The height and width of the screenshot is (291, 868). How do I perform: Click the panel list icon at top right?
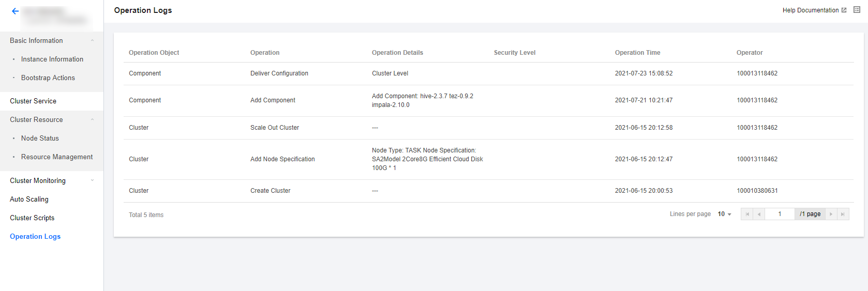pyautogui.click(x=857, y=10)
